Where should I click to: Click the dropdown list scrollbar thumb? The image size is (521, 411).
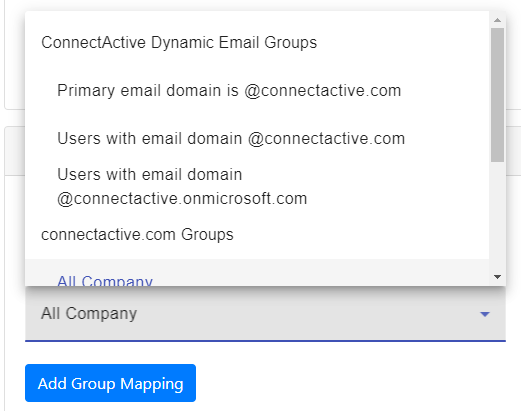pyautogui.click(x=497, y=95)
